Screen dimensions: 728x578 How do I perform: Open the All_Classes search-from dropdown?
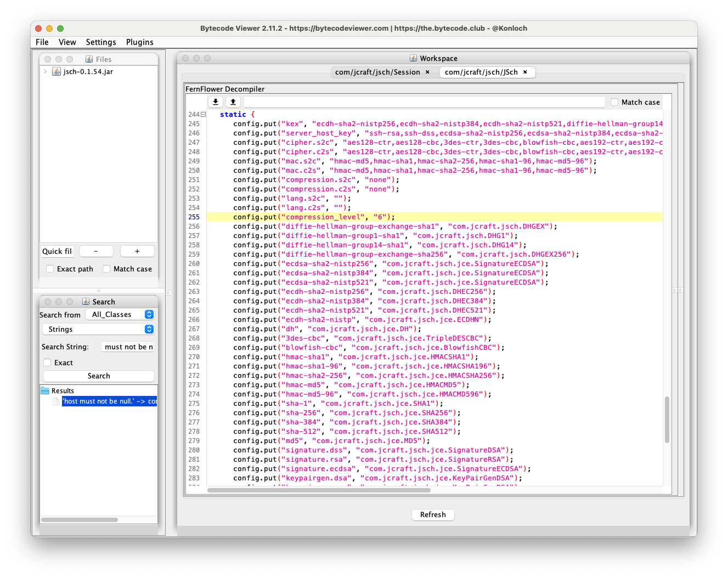pyautogui.click(x=120, y=314)
